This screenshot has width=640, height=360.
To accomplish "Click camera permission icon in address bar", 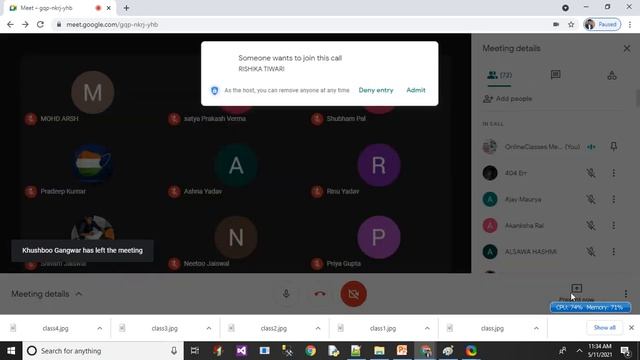I will pyautogui.click(x=556, y=24).
